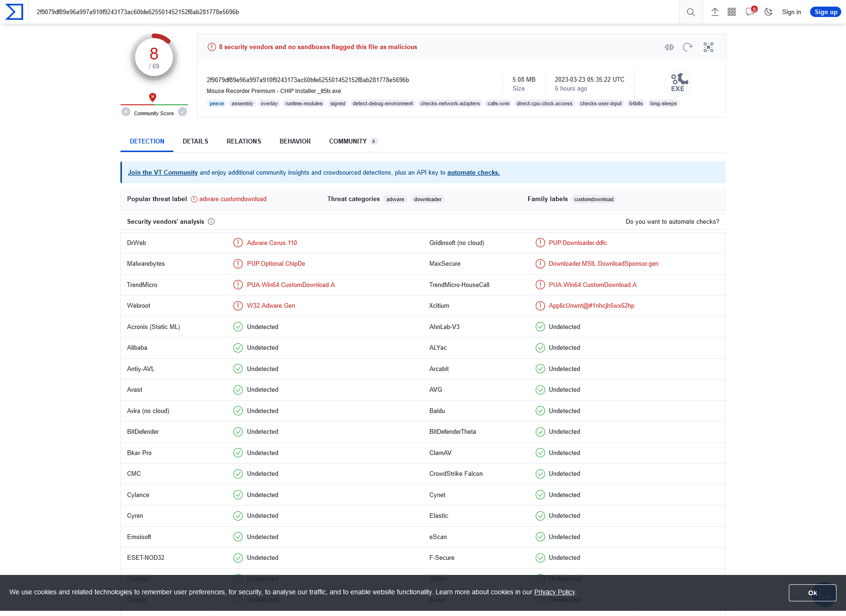Screen dimensions: 846x616
Task: Open the DETAILS tab
Action: pyautogui.click(x=196, y=142)
